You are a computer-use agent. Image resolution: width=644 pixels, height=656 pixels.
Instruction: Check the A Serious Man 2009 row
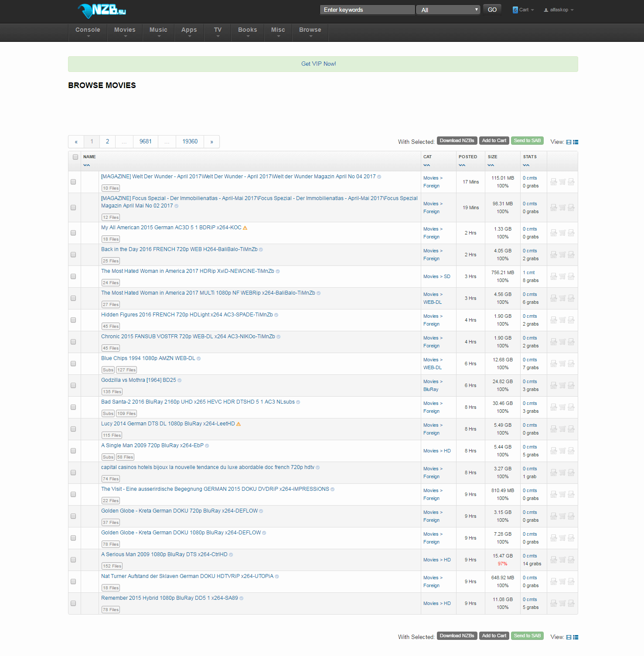[x=73, y=560]
